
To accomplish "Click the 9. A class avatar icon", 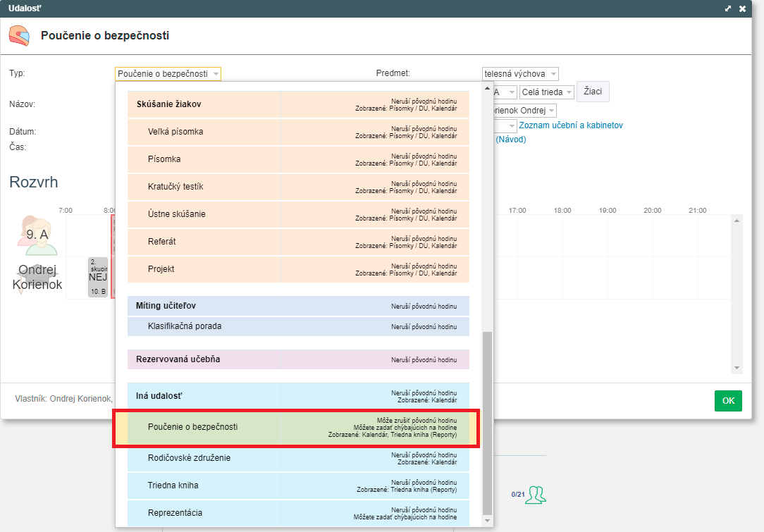I will tap(37, 235).
